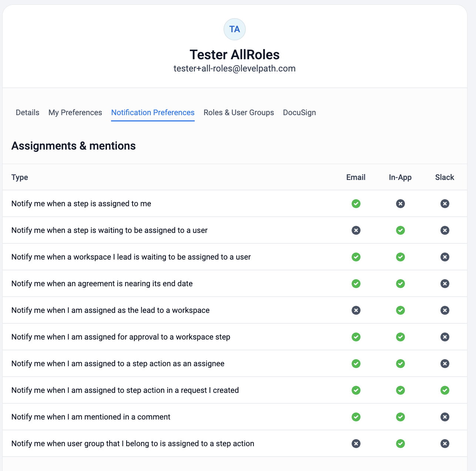
Task: Disable In-App notification for step waiting assignment
Action: click(400, 230)
